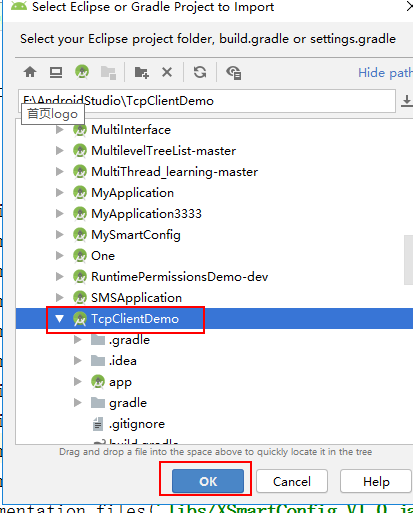This screenshot has height=513, width=413.
Task: Collapse the TcpClientDemo node
Action: point(60,319)
